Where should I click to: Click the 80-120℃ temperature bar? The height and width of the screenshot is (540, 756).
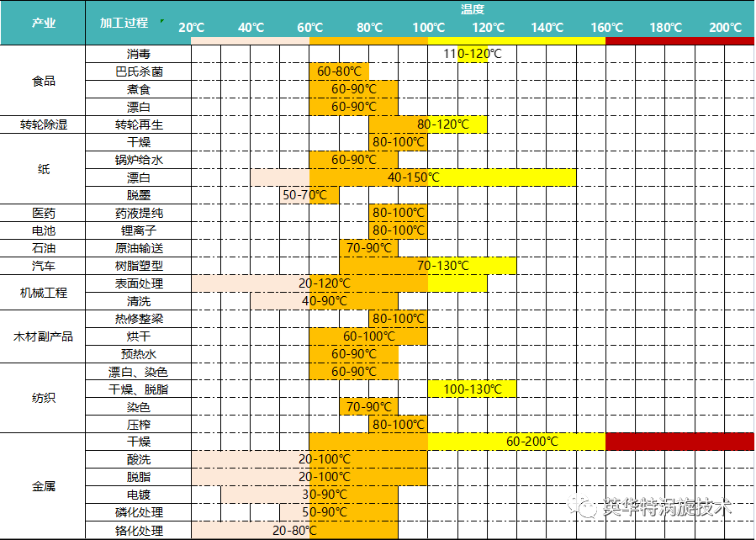tap(428, 124)
